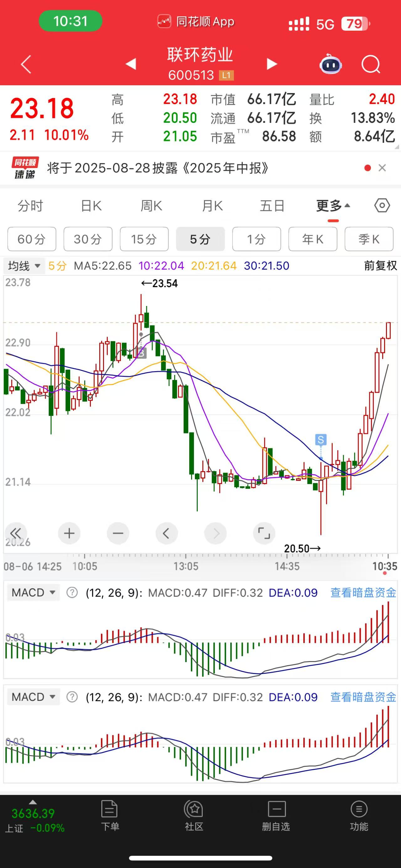Toggle 前复权 price adjustment

pos(380,266)
